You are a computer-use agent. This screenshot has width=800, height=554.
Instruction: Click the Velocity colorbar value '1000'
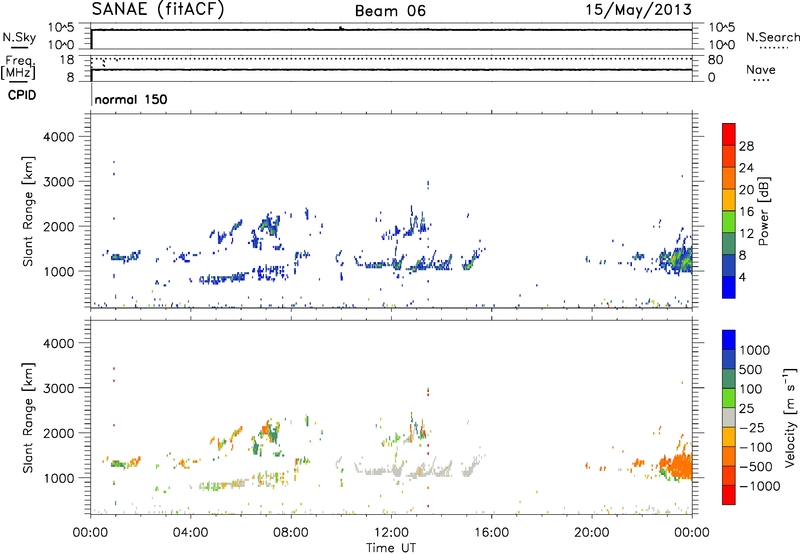pyautogui.click(x=755, y=350)
